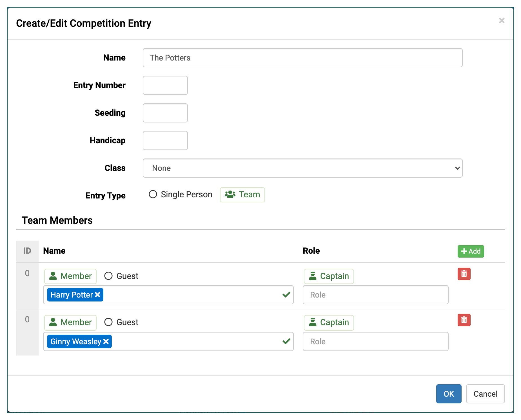Screen dimensions: 521x420
Task: Click the Name field containing The Potters
Action: [302, 58]
